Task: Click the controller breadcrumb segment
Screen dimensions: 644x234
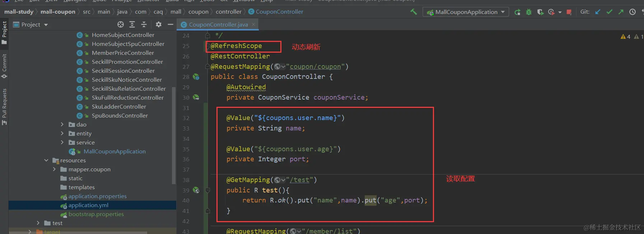Action: click(229, 12)
